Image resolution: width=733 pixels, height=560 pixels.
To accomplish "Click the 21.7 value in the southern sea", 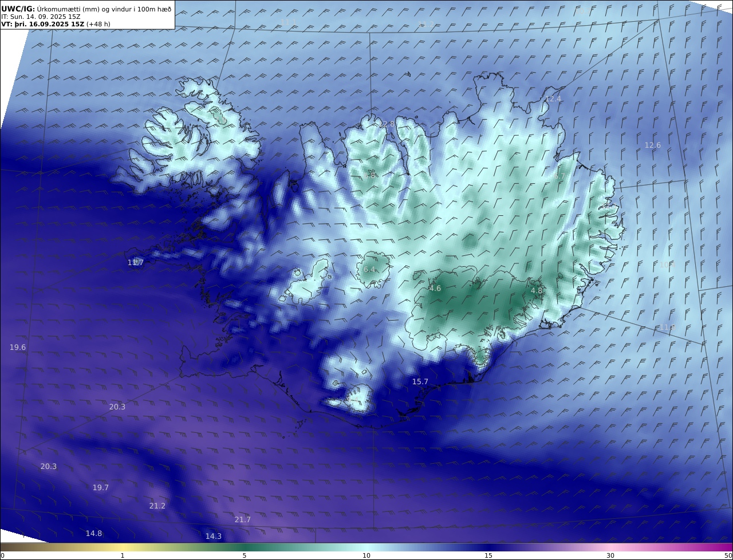I will [x=243, y=520].
